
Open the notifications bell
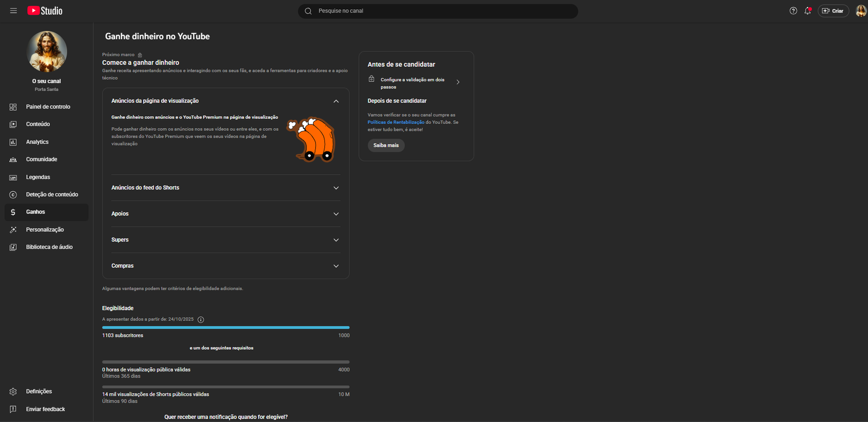(808, 11)
